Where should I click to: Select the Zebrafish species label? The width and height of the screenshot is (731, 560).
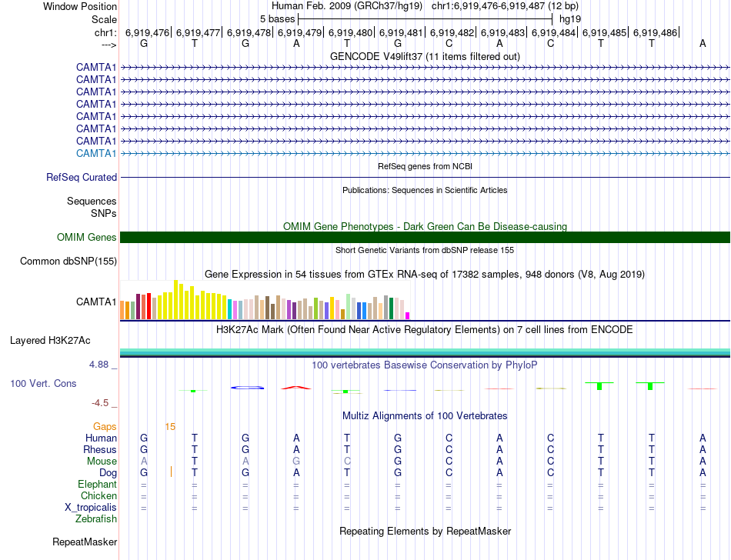point(96,519)
